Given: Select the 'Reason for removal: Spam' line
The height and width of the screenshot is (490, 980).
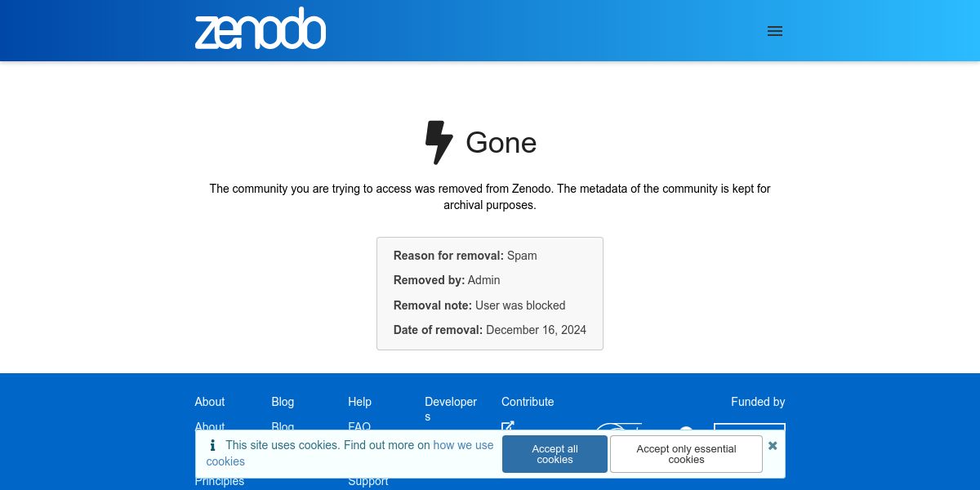Looking at the screenshot, I should point(465,256).
